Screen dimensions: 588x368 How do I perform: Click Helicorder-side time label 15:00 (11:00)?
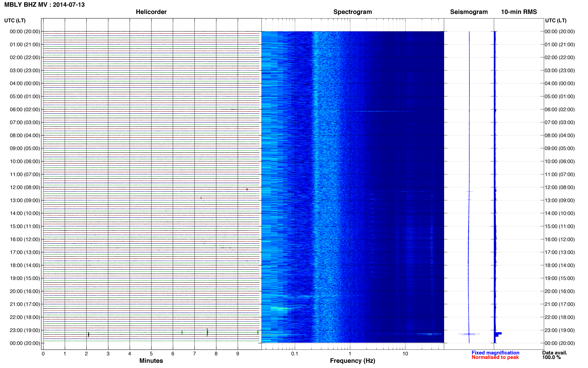(25, 226)
